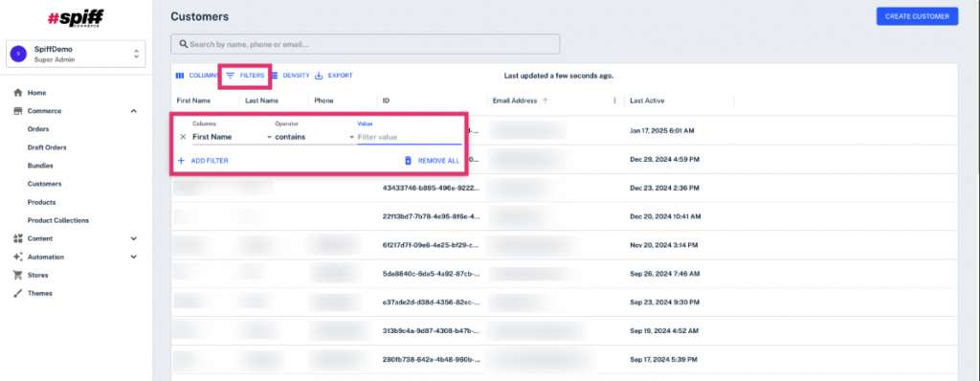Click the Dec 23, 2024 2:36 PM cell
The image size is (980, 381).
pyautogui.click(x=664, y=188)
